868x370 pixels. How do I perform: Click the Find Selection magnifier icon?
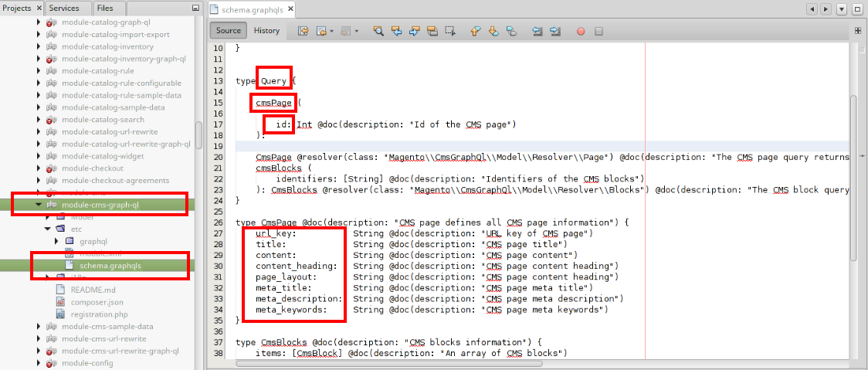point(378,31)
